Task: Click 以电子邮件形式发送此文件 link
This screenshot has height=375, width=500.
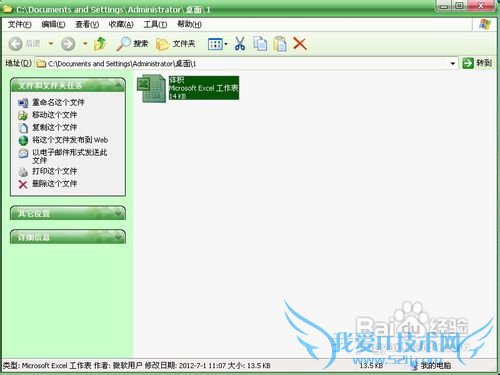Action: [69, 156]
